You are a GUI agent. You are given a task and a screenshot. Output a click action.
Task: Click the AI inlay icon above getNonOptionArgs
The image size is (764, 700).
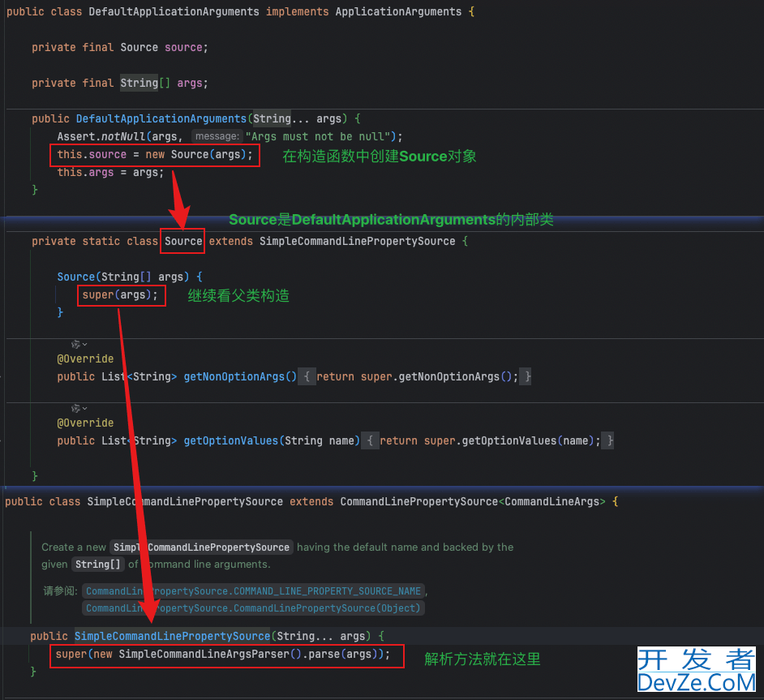point(75,345)
